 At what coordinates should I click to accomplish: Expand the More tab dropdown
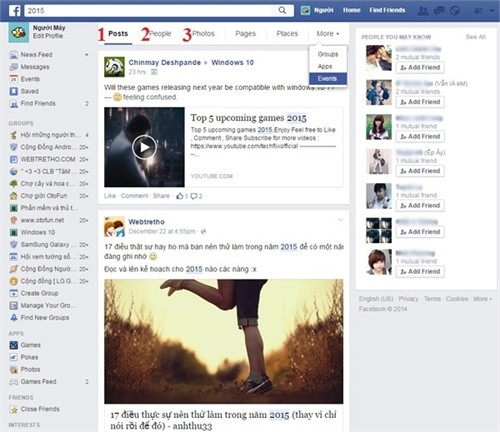(x=328, y=34)
